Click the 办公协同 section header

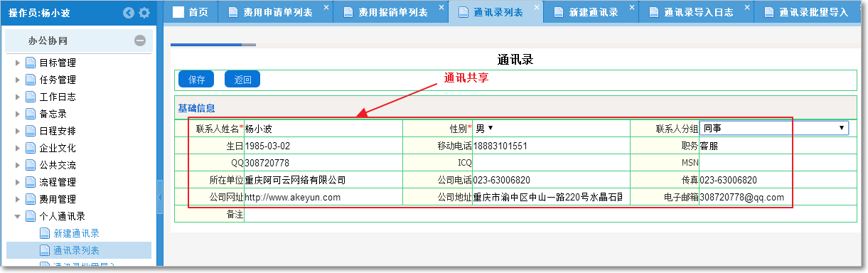[x=79, y=41]
